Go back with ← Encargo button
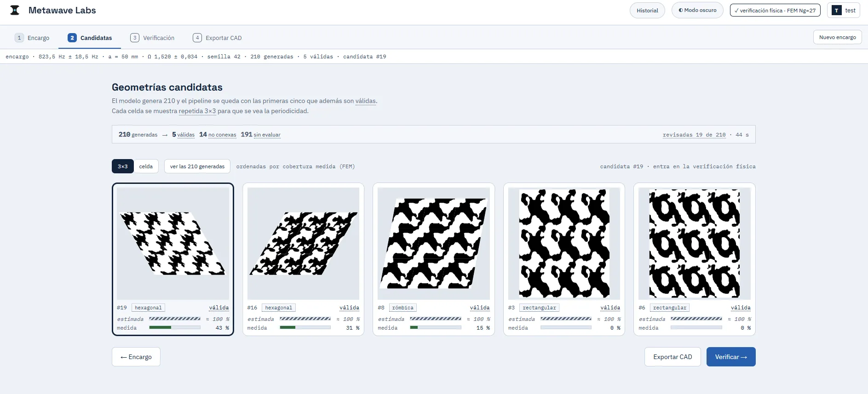 [136, 357]
